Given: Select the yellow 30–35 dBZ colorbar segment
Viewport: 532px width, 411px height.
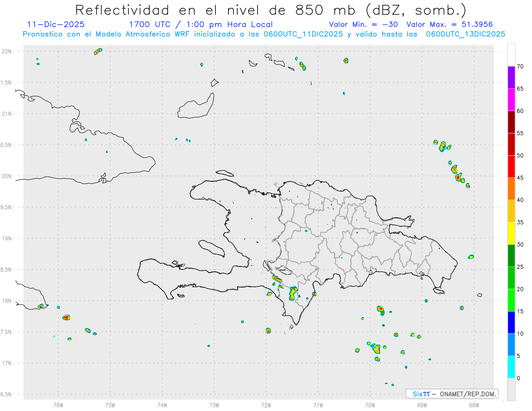Looking at the screenshot, I should click(x=511, y=233).
